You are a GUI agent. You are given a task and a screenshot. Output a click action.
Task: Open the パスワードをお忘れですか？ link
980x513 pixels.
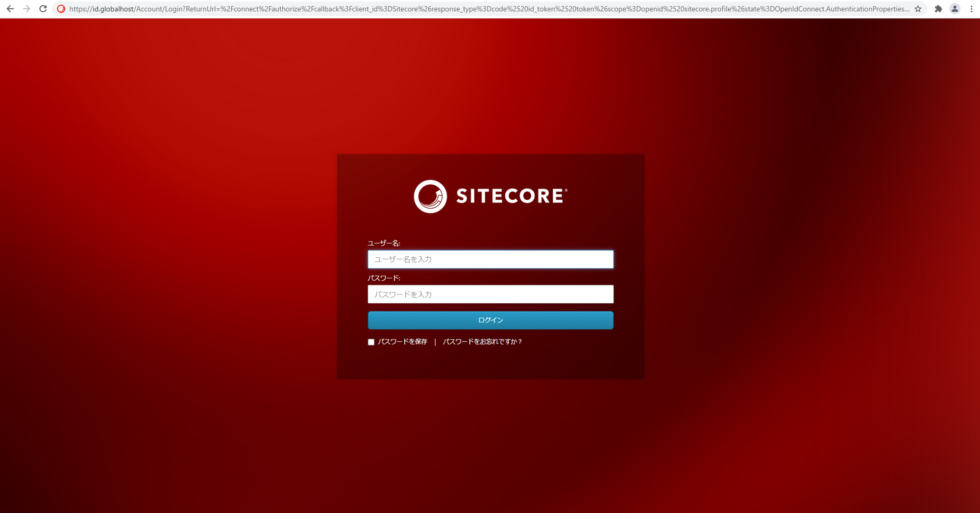(482, 342)
